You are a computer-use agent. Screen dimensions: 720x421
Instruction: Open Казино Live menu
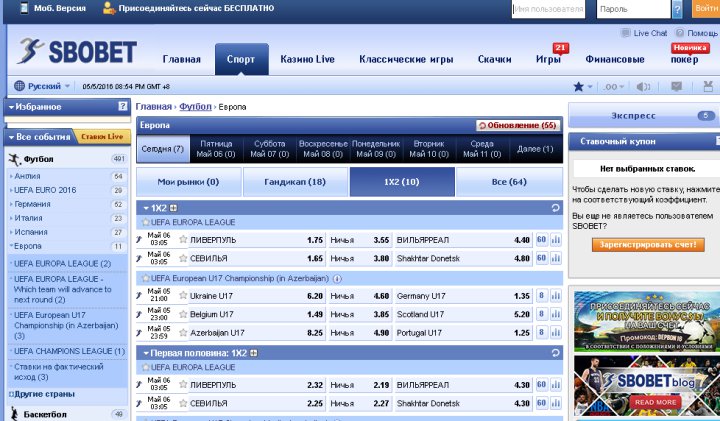coord(307,59)
